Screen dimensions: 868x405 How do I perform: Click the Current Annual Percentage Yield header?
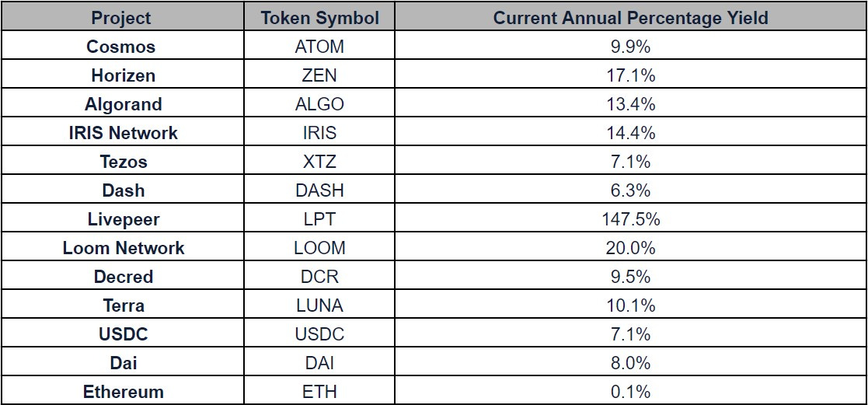point(630,18)
